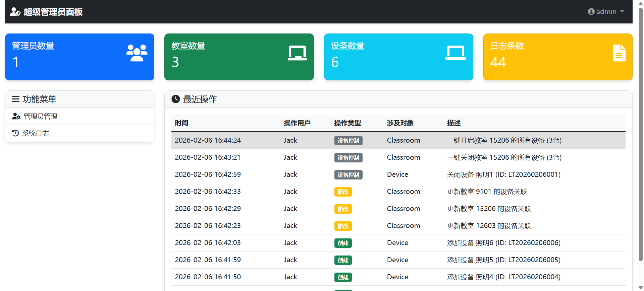Viewport: 644px width, 291px height.
Task: Click the user-gear icon beside 管理员管理
Action: pyautogui.click(x=16, y=116)
